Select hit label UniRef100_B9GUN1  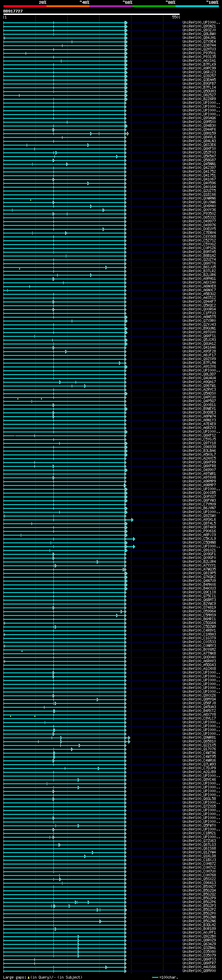point(199,328)
